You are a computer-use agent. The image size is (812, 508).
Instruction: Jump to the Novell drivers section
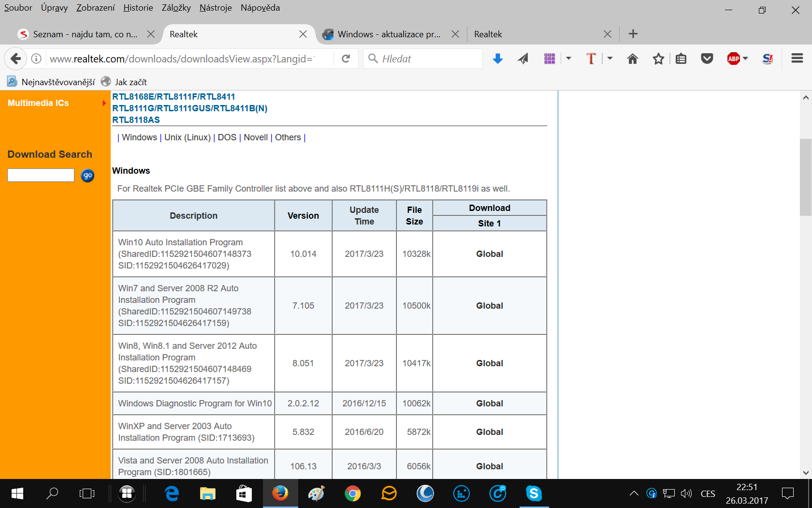click(256, 137)
